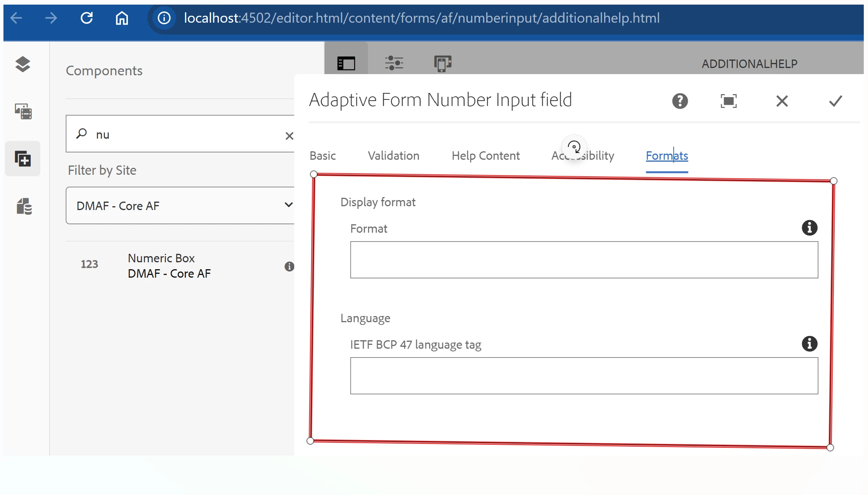Click the Format text input field
This screenshot has width=868, height=495.
(x=584, y=260)
